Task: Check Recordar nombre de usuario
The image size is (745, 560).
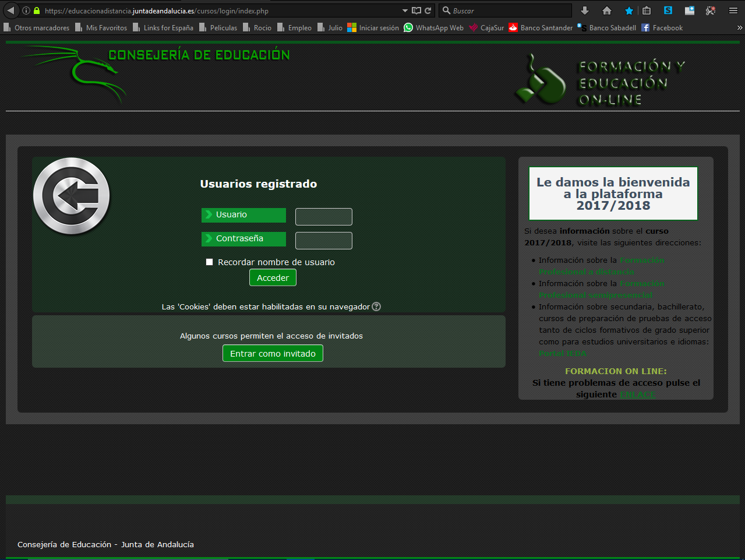Action: 209,262
